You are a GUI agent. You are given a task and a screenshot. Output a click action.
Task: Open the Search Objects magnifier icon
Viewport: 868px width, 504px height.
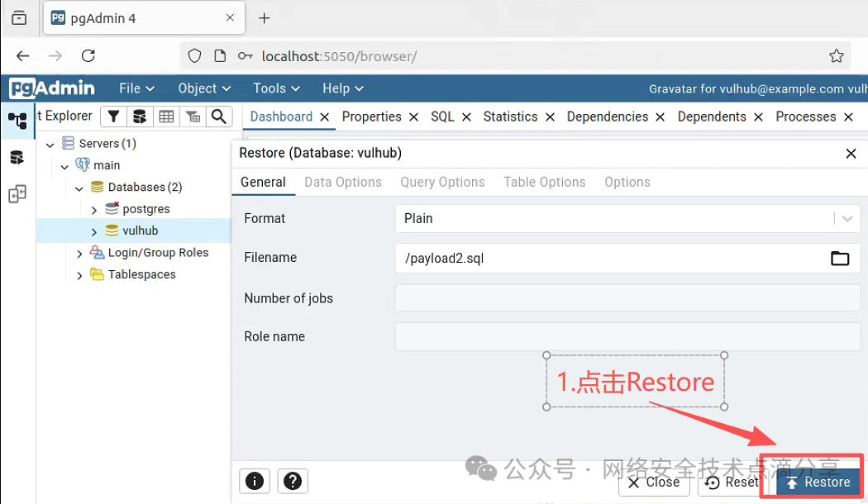click(219, 116)
